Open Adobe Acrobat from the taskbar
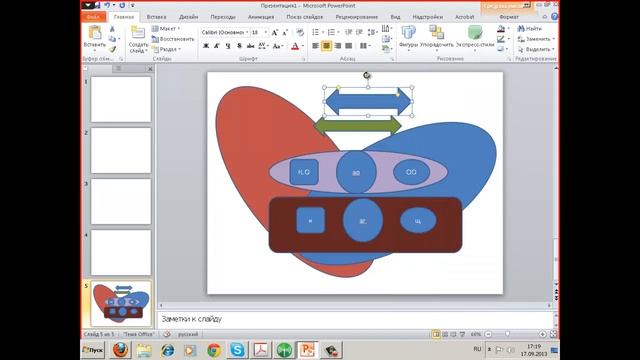640x360 pixels. pos(261,350)
